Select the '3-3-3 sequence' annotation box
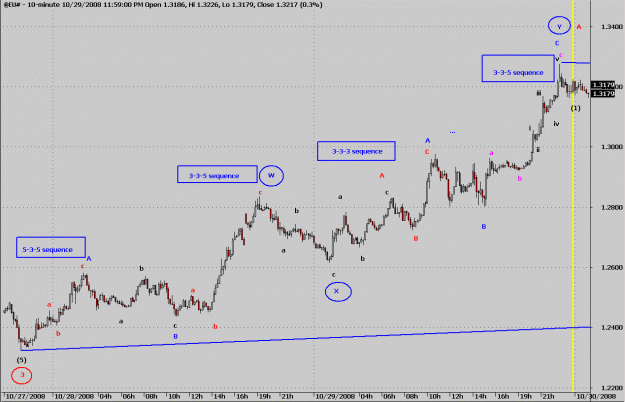 point(356,151)
